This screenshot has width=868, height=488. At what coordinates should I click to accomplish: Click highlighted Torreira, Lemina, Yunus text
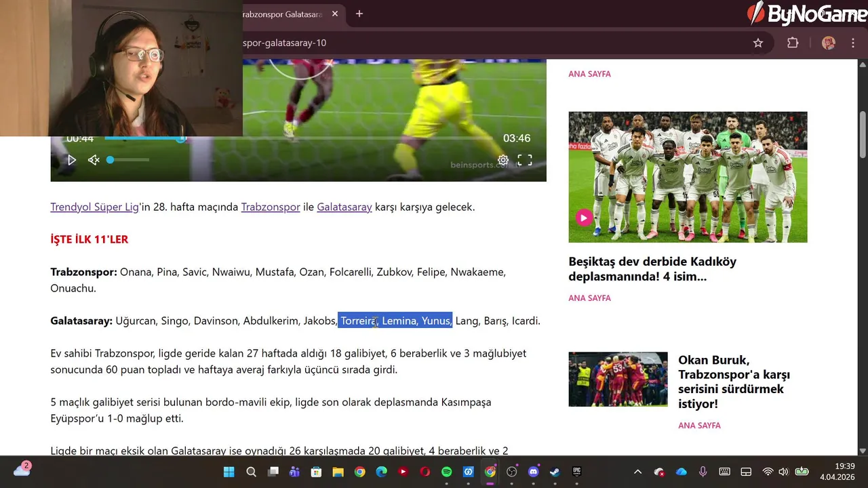point(395,321)
